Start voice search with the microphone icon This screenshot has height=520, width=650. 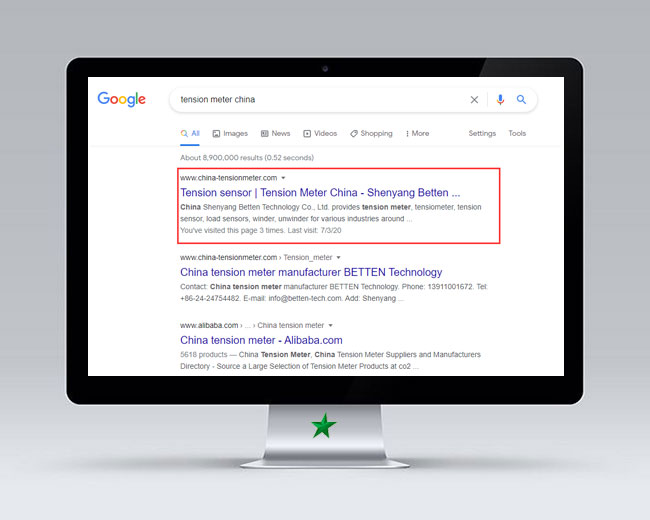point(500,100)
